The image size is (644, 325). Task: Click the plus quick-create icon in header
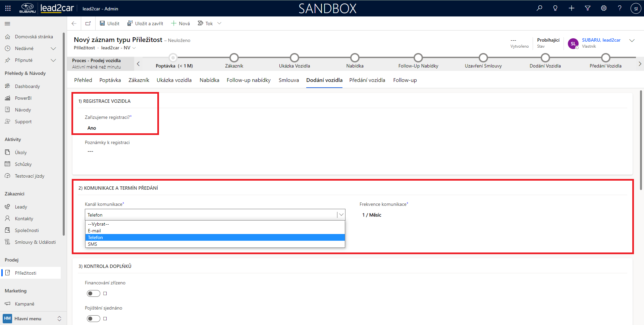pyautogui.click(x=572, y=8)
